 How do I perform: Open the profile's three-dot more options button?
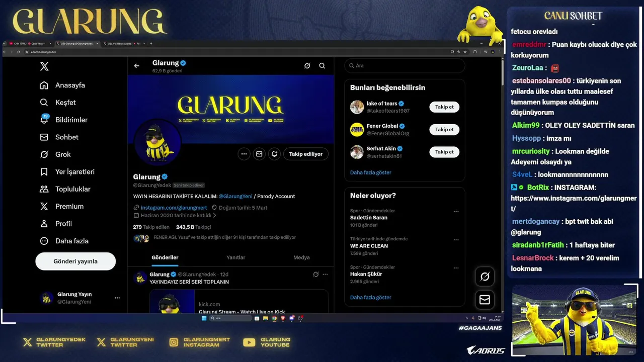tap(244, 154)
